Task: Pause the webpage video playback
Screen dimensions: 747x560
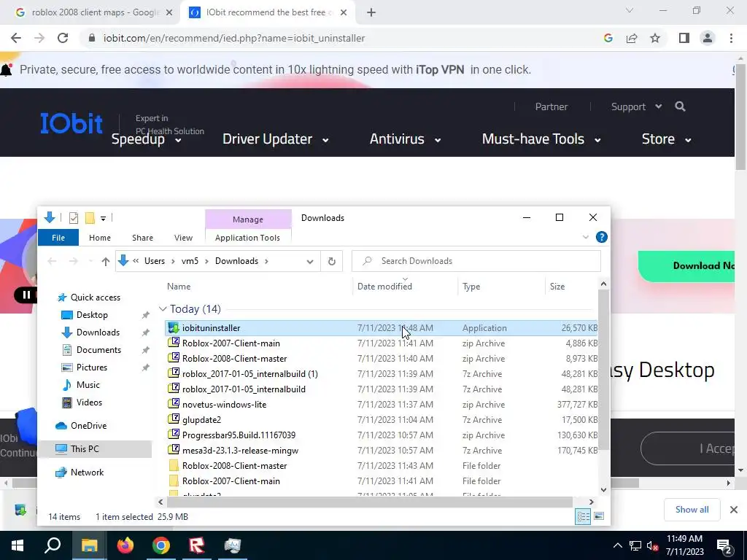Action: tap(26, 295)
